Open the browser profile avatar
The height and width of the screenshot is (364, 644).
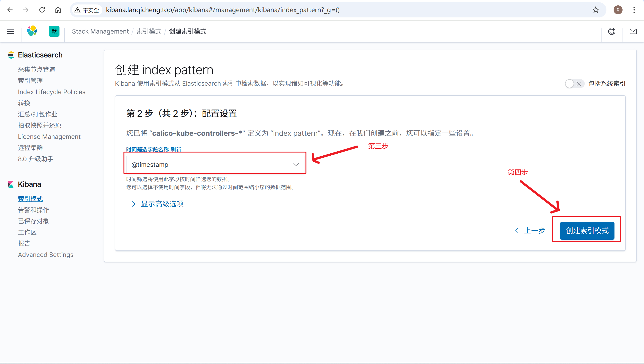point(618,10)
